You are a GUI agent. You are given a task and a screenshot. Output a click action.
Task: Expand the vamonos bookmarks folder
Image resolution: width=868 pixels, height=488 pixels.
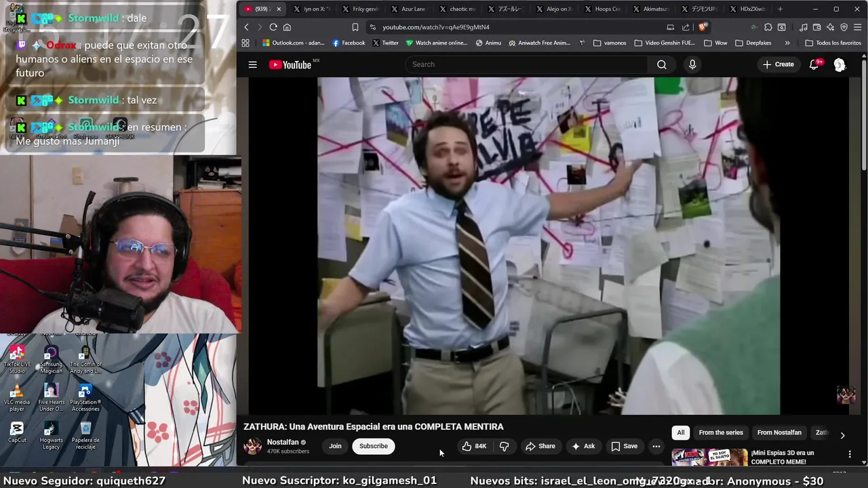point(610,43)
